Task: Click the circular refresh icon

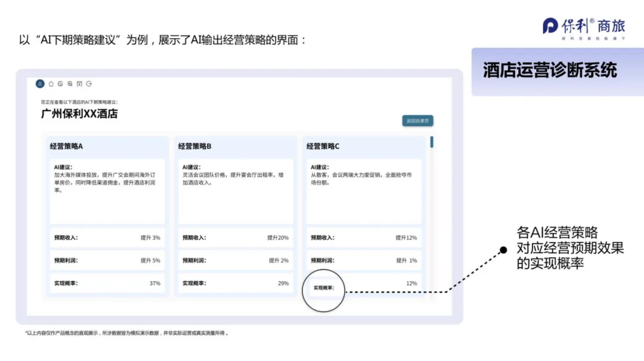Action: pyautogui.click(x=60, y=84)
